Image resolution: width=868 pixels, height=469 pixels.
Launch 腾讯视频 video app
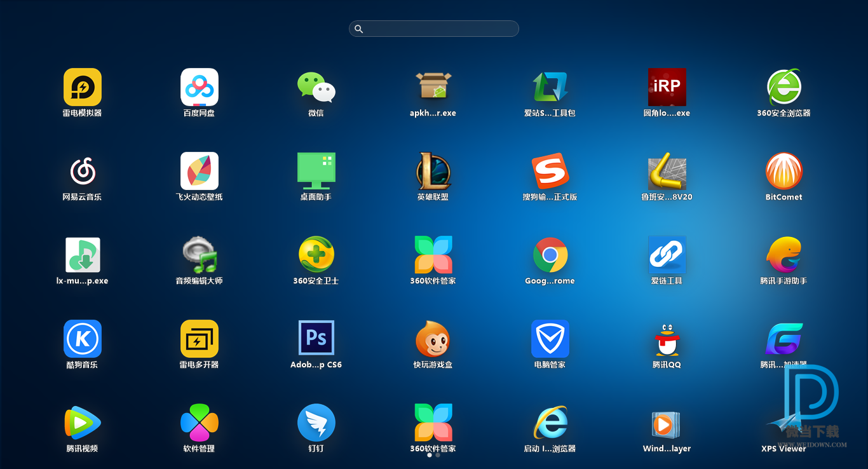tap(83, 423)
